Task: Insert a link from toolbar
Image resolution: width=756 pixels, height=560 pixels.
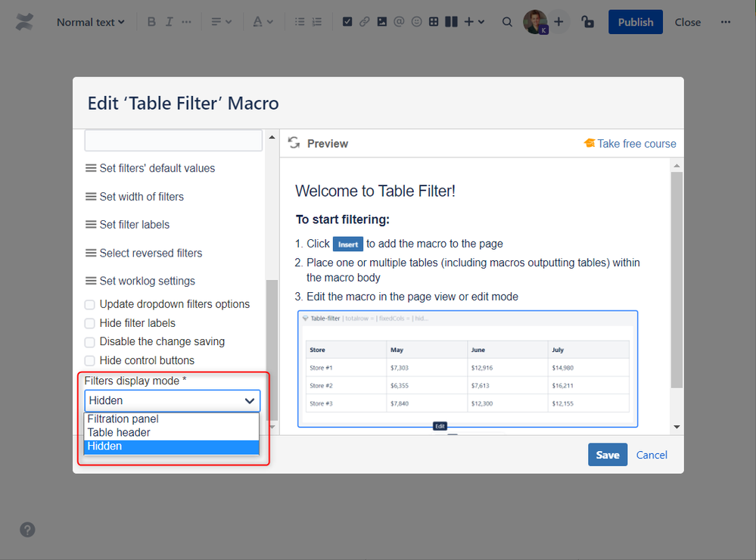Action: tap(365, 22)
